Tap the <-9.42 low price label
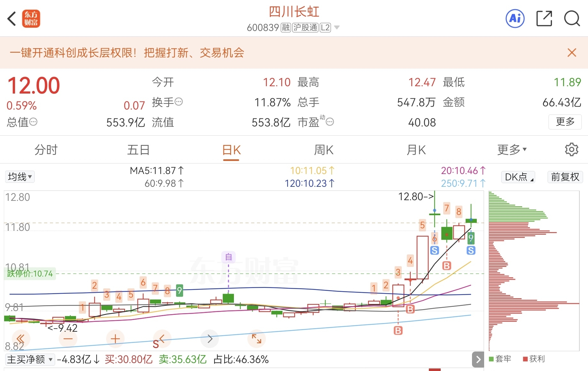Screen dimensions: 588x371 point(62,328)
